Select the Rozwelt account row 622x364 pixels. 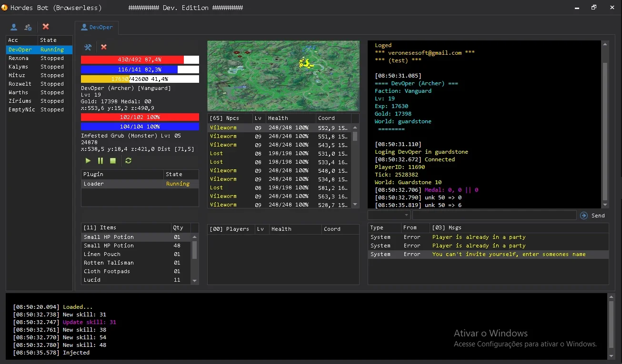39,84
